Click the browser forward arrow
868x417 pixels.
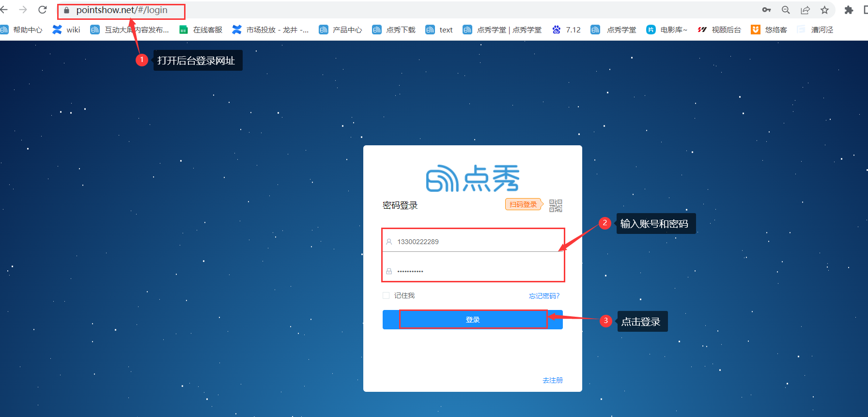[23, 10]
